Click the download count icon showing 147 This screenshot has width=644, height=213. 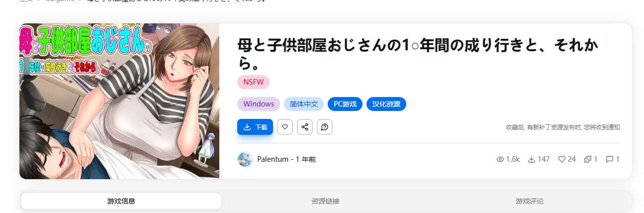(531, 159)
